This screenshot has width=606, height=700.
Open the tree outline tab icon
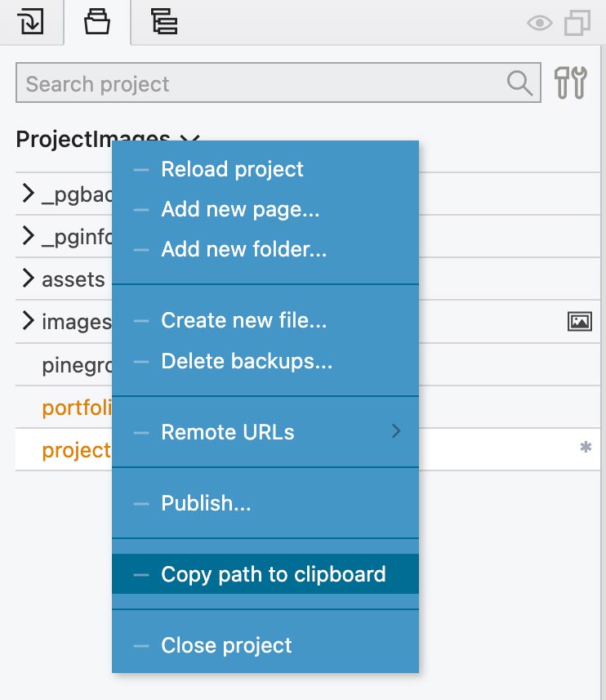pyautogui.click(x=164, y=21)
